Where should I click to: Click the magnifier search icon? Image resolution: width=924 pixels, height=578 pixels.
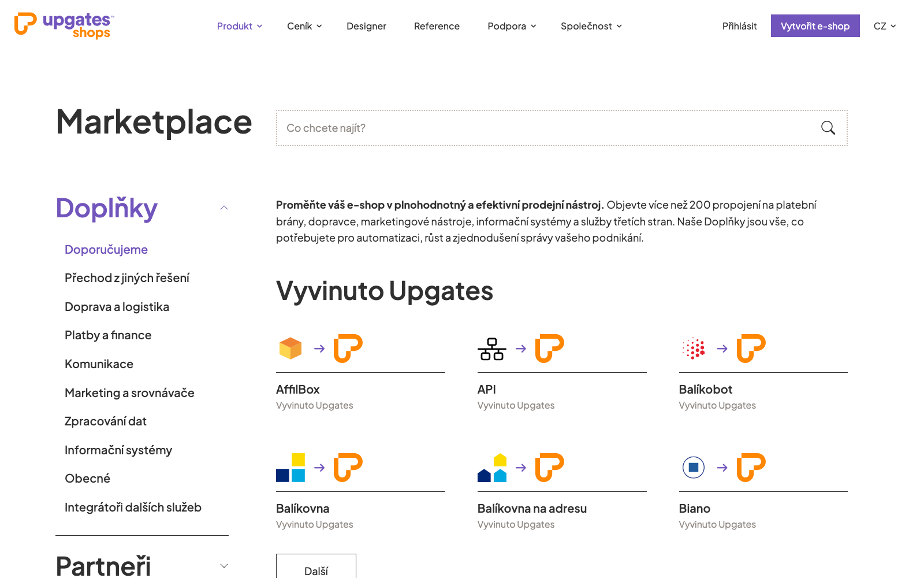click(x=828, y=128)
